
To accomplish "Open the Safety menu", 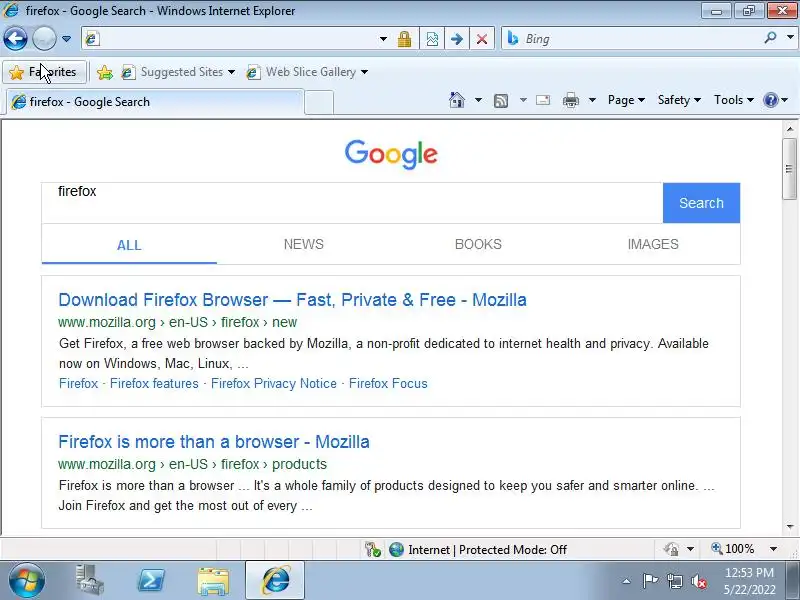I will click(x=679, y=100).
